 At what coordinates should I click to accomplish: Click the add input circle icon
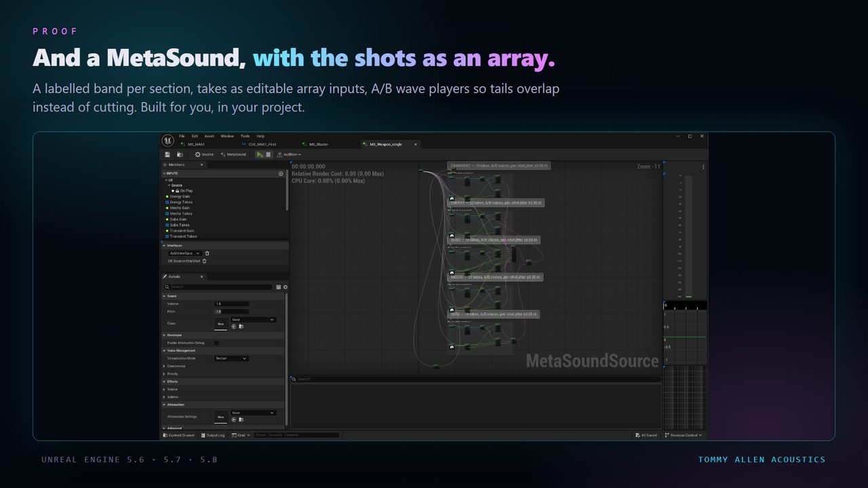[281, 174]
